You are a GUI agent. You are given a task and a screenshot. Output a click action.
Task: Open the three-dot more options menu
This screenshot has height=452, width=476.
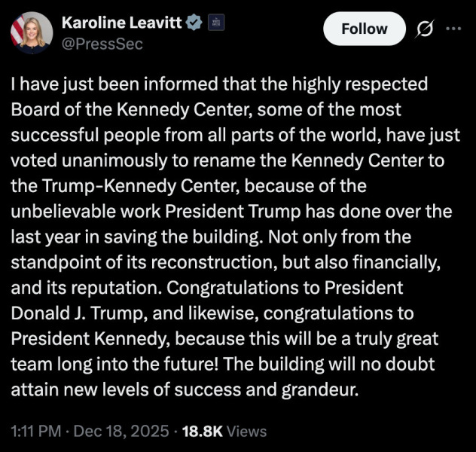pyautogui.click(x=453, y=29)
